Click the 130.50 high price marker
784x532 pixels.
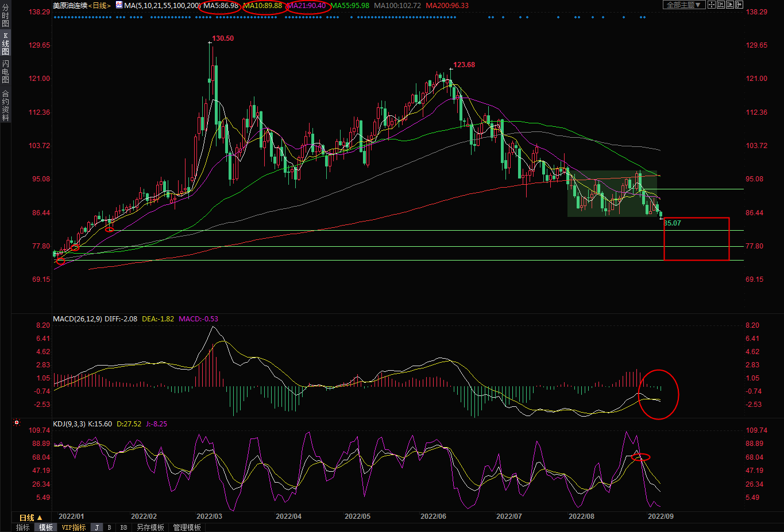[222, 38]
